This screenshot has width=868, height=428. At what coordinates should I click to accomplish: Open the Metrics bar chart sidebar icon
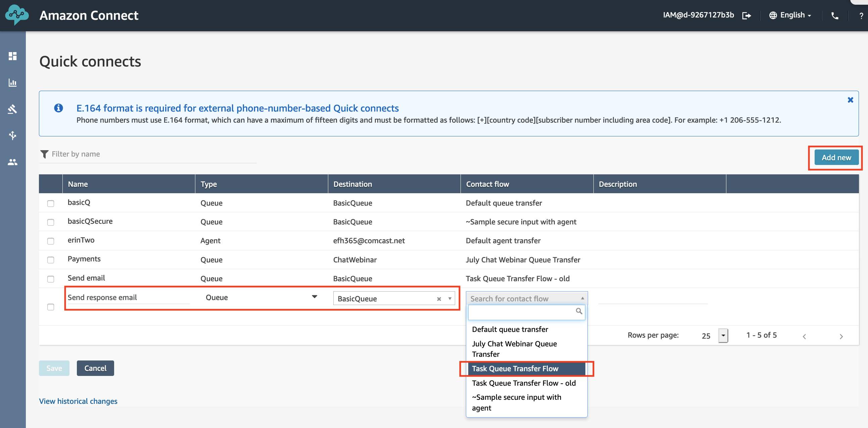12,83
